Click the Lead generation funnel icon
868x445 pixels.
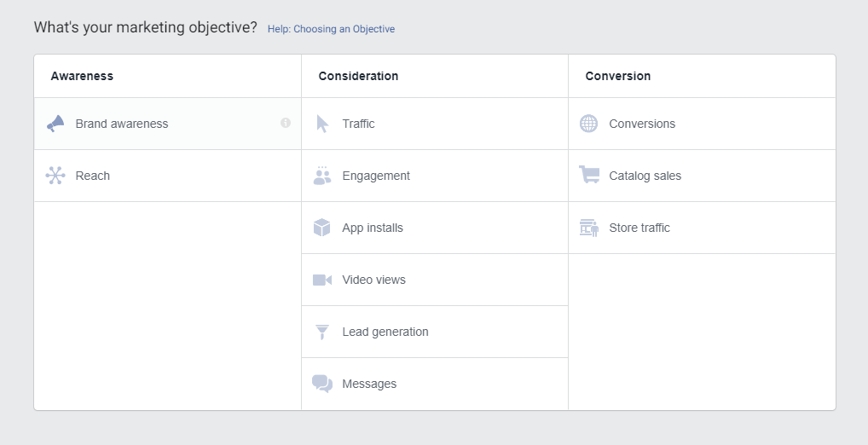322,332
